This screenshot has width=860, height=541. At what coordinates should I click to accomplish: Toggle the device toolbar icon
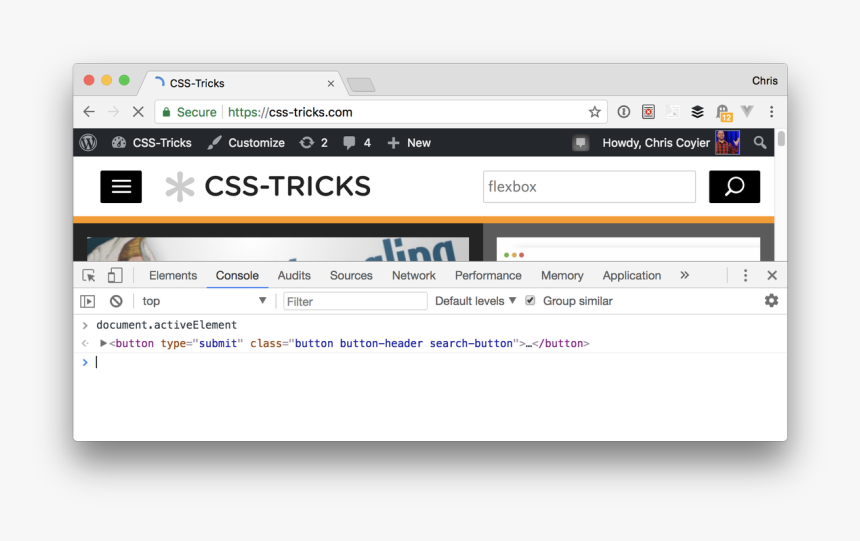115,275
